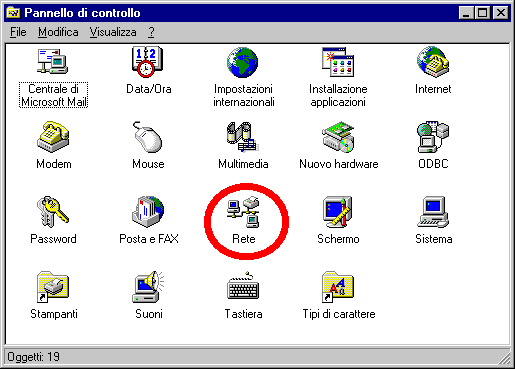Click the ODBC icon

click(433, 137)
